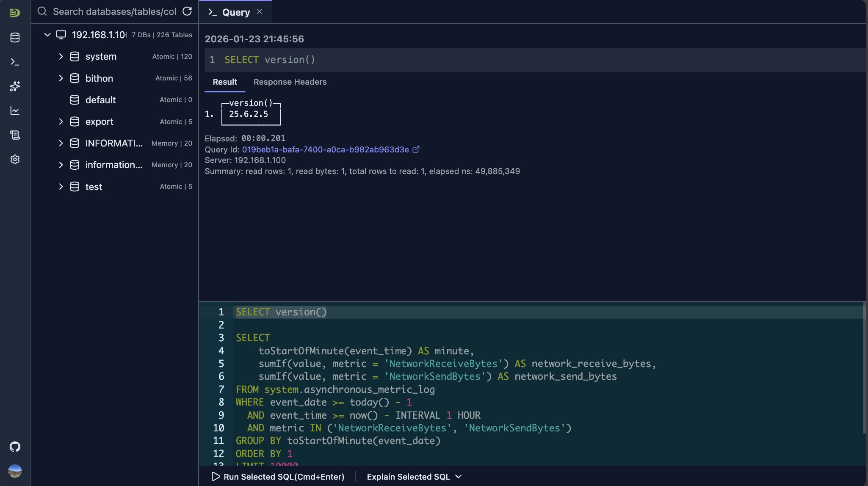Open the Query Id external link icon
The height and width of the screenshot is (486, 868).
(x=416, y=149)
